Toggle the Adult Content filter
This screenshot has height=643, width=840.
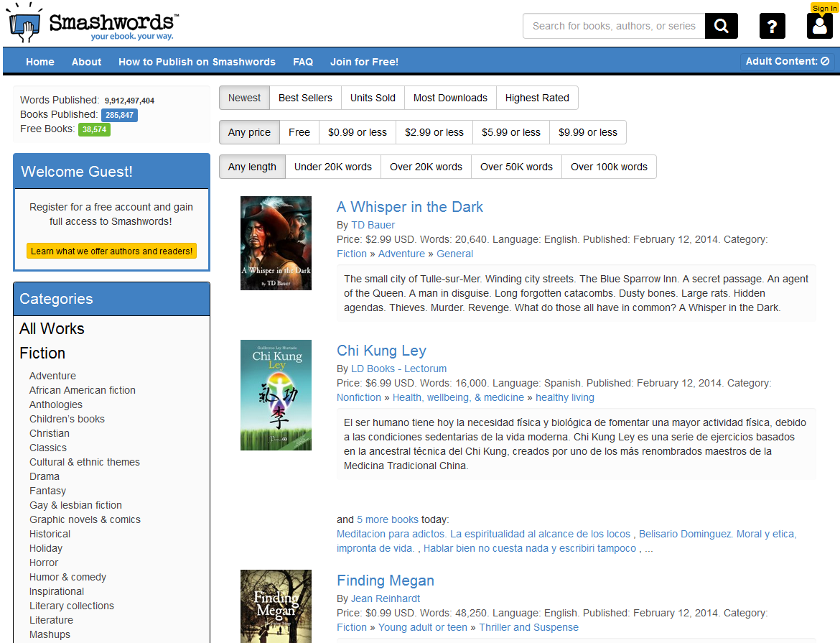[x=787, y=61]
